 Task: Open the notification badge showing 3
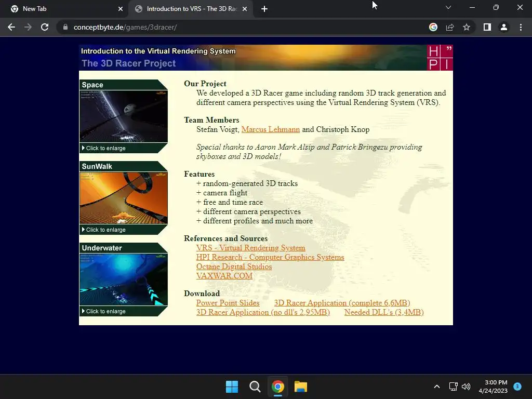point(517,386)
